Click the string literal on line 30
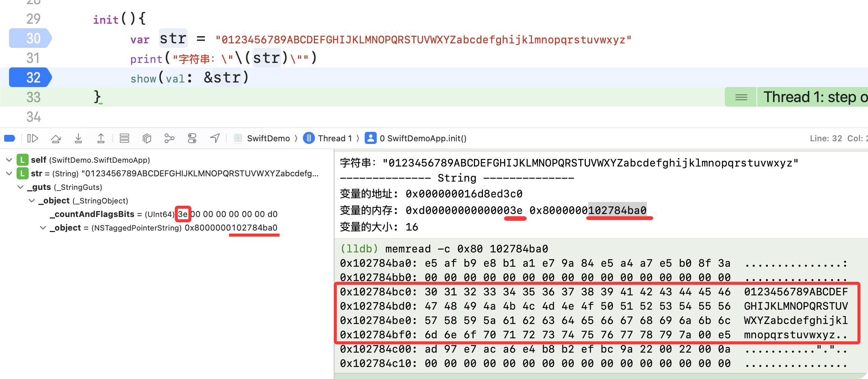The width and height of the screenshot is (868, 379). pos(423,40)
